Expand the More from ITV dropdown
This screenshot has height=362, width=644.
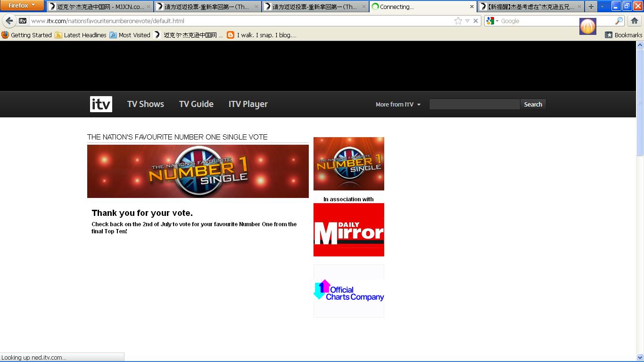point(398,105)
